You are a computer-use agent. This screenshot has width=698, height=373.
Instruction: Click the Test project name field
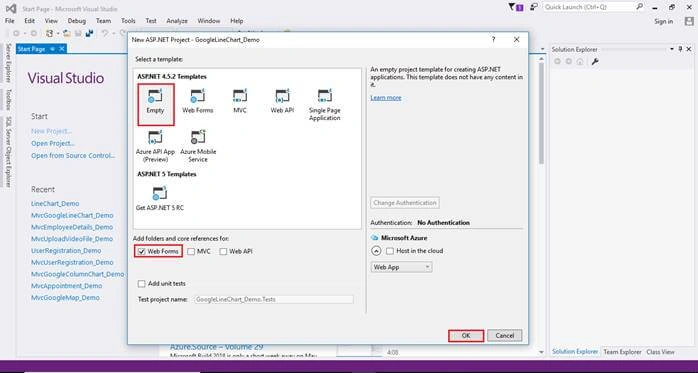coord(274,300)
